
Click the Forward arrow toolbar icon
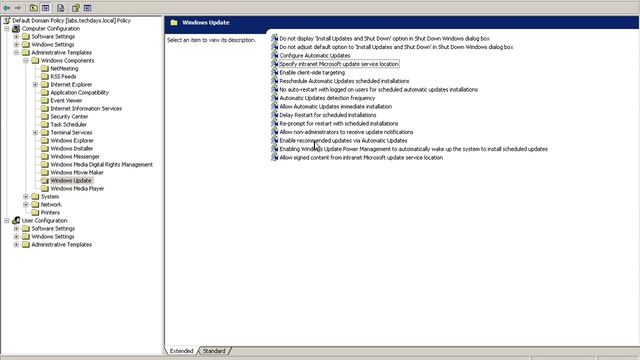(18, 8)
